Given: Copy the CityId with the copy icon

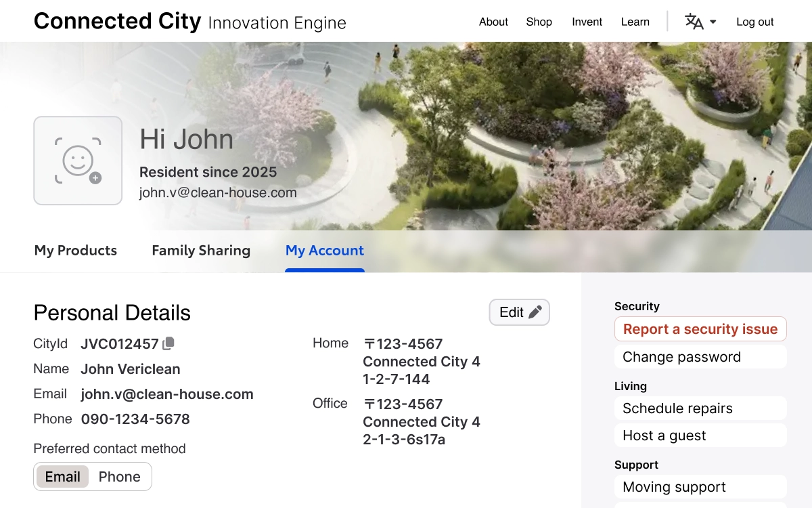Looking at the screenshot, I should [x=168, y=343].
